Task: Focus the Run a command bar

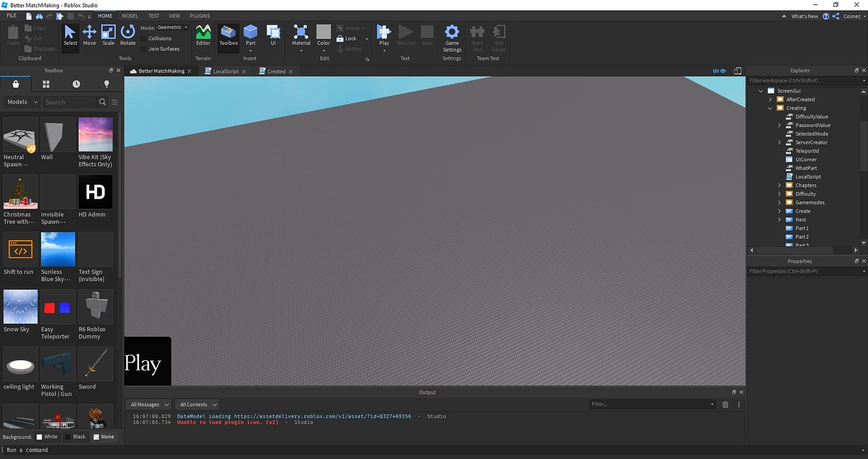Action: pos(434,450)
